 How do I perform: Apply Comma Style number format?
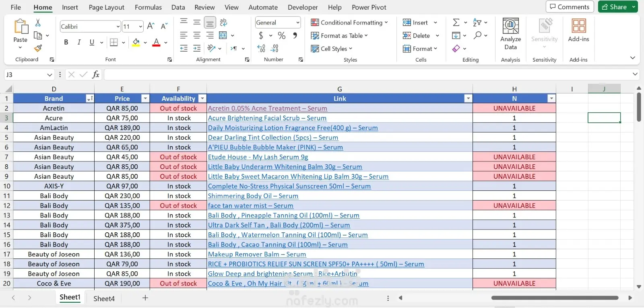click(x=295, y=35)
